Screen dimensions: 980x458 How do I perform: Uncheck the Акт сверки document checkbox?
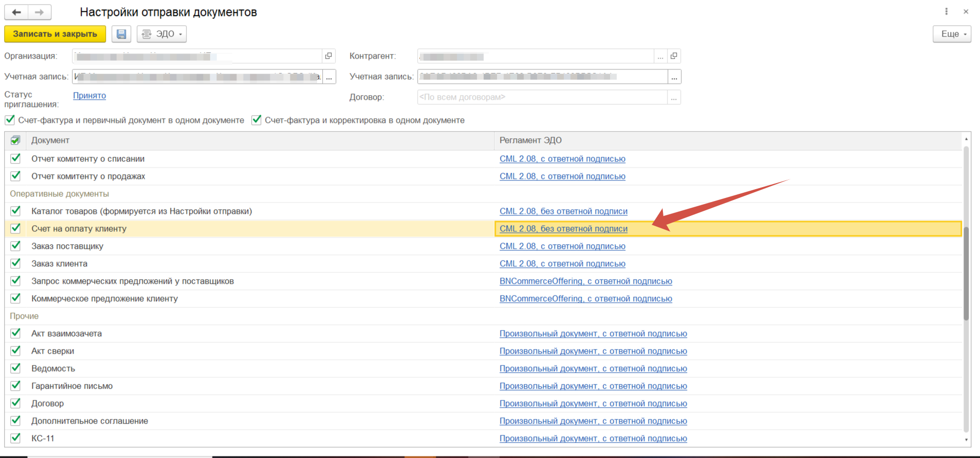(15, 351)
